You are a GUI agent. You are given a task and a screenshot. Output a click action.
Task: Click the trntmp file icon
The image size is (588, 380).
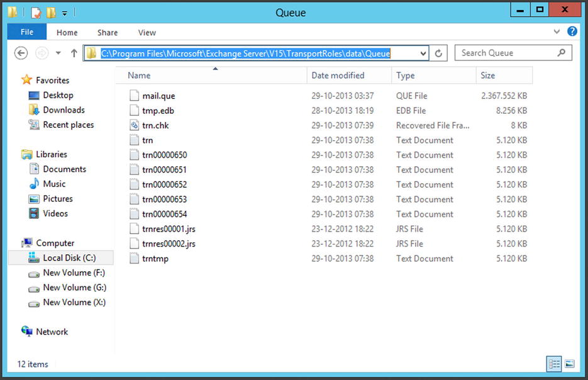(134, 258)
